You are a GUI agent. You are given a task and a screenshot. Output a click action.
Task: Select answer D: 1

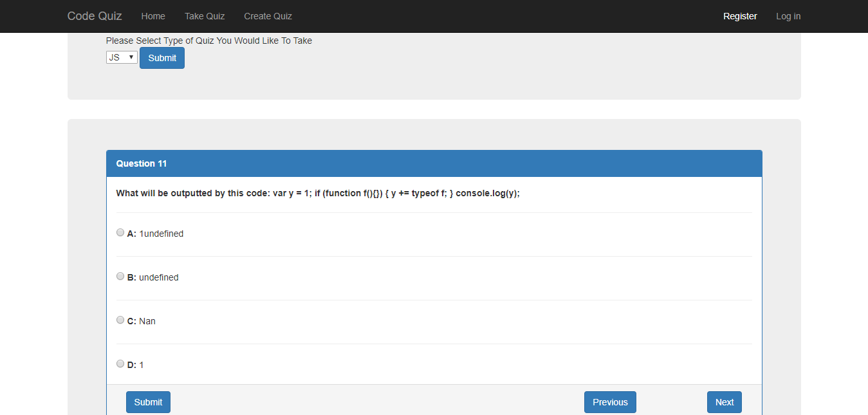point(120,364)
